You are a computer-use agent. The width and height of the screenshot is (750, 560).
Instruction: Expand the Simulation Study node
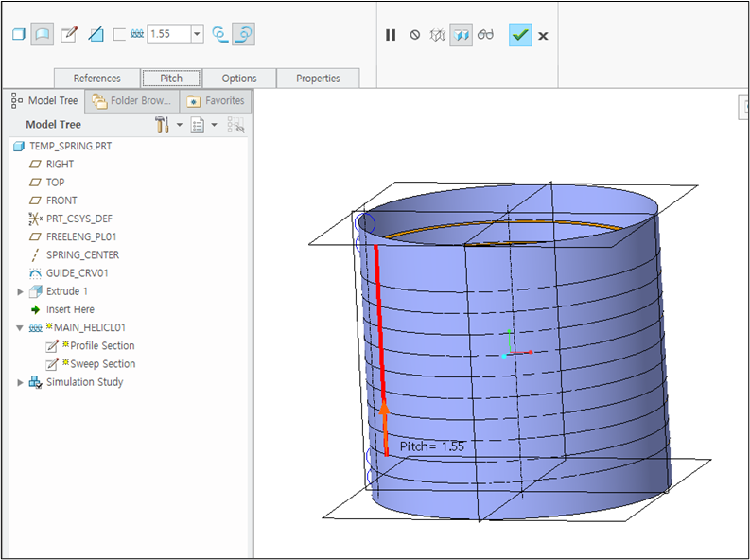point(20,382)
